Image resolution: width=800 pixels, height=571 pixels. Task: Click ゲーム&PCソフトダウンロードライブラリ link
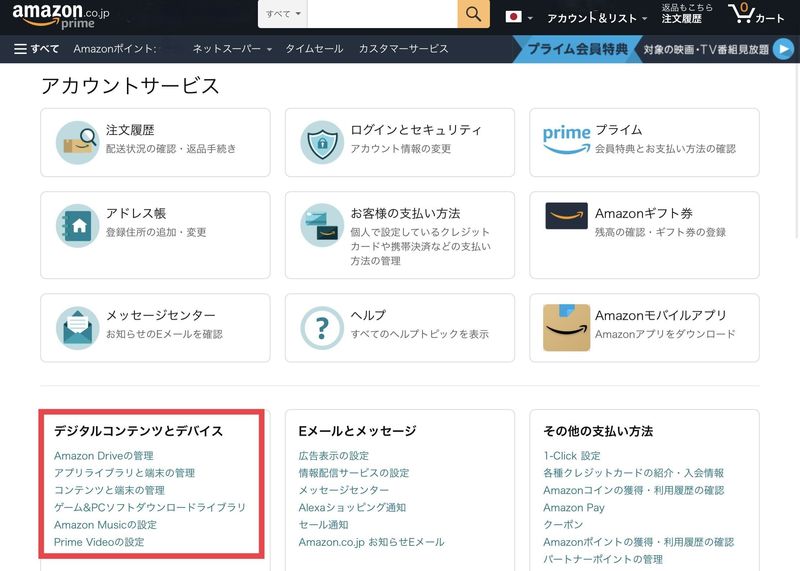tap(149, 508)
